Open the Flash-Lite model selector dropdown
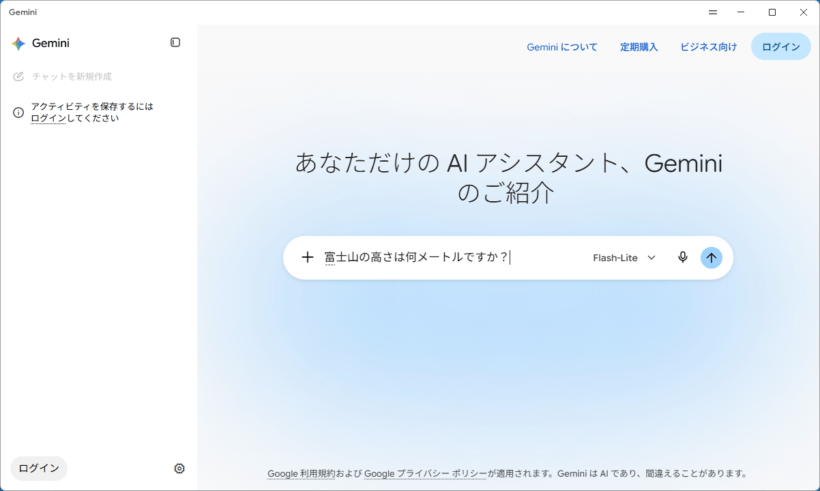The height and width of the screenshot is (491, 820). point(624,258)
